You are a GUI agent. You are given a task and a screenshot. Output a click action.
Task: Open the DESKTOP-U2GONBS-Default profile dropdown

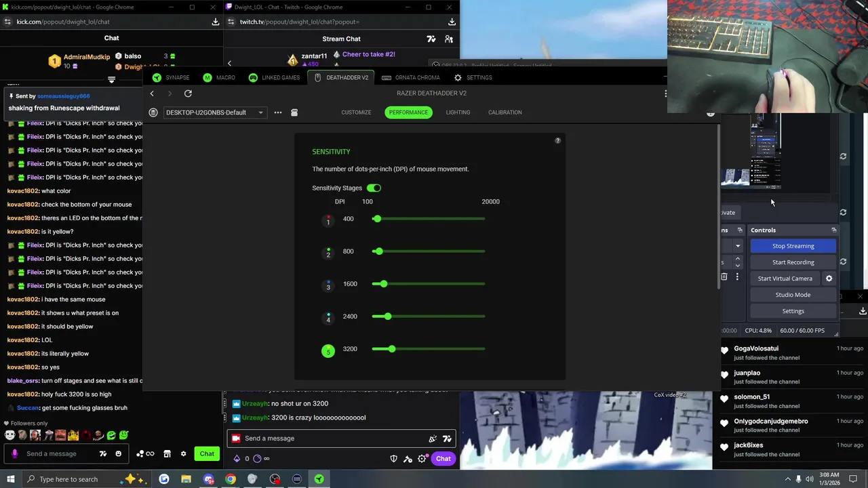pos(214,113)
